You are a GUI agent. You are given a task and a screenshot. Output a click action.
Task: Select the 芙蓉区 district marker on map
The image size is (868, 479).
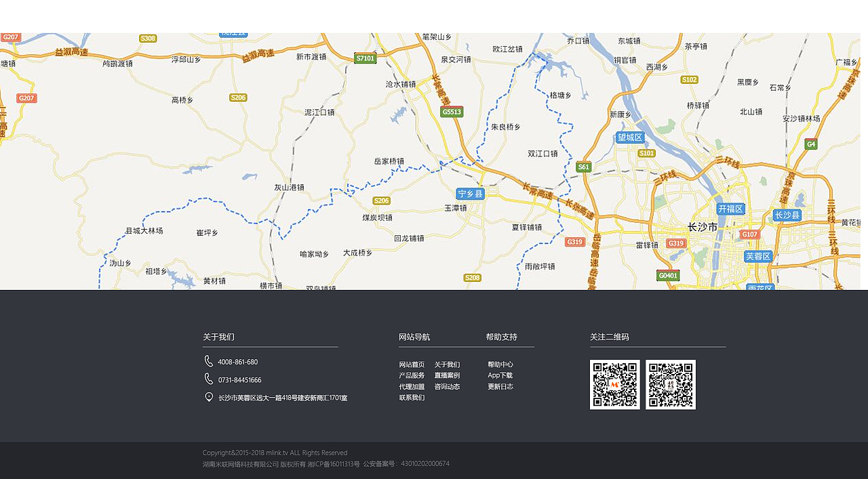[758, 256]
